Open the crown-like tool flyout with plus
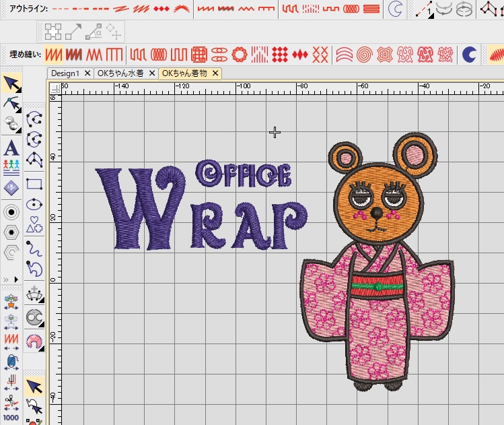This screenshot has width=504, height=425. tap(34, 294)
